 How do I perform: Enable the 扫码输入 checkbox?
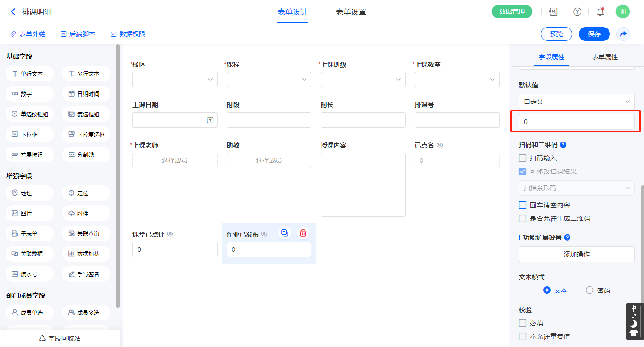[523, 158]
